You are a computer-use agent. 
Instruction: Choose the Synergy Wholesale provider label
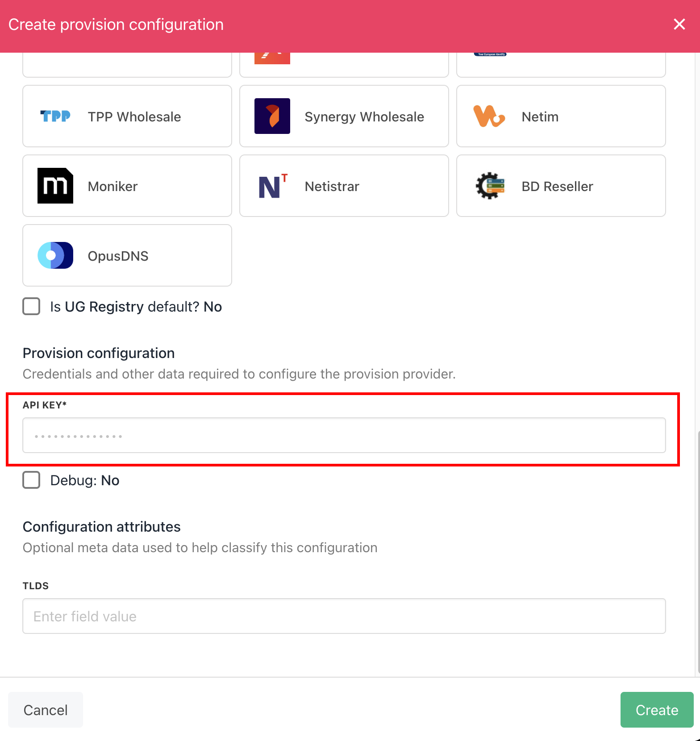point(364,117)
